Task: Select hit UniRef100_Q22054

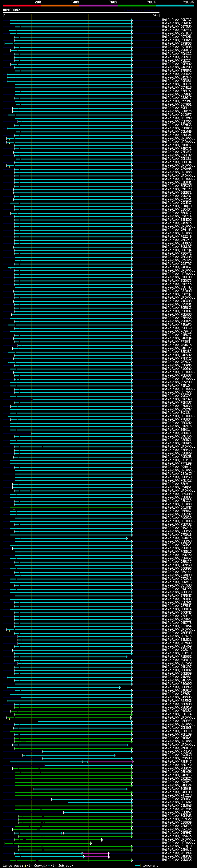Action: (x=177, y=626)
